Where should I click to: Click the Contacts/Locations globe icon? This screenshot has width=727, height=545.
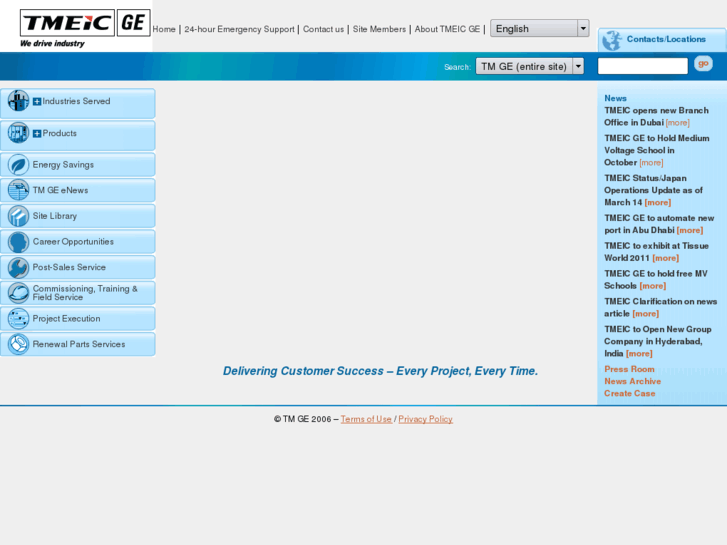coord(612,40)
